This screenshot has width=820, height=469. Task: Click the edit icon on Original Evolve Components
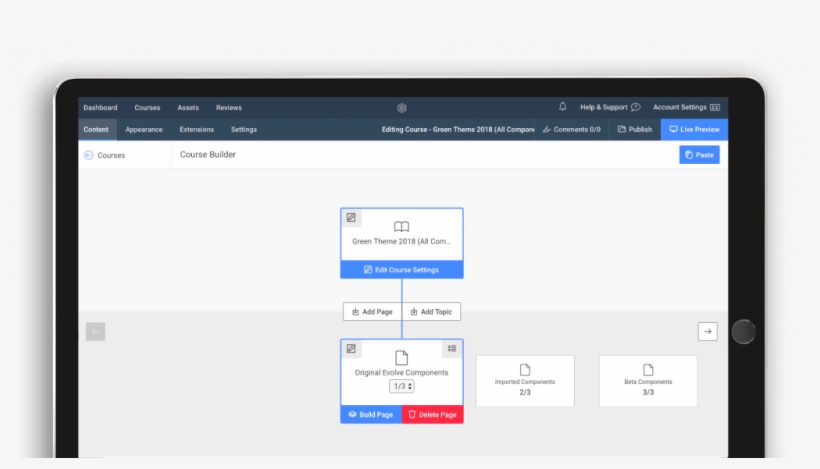351,349
